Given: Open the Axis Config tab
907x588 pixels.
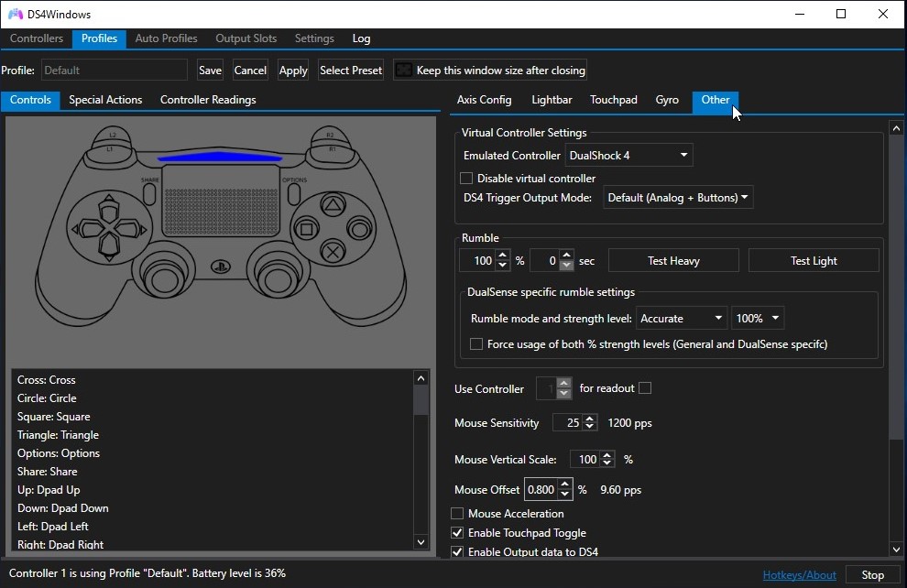Looking at the screenshot, I should coord(484,100).
